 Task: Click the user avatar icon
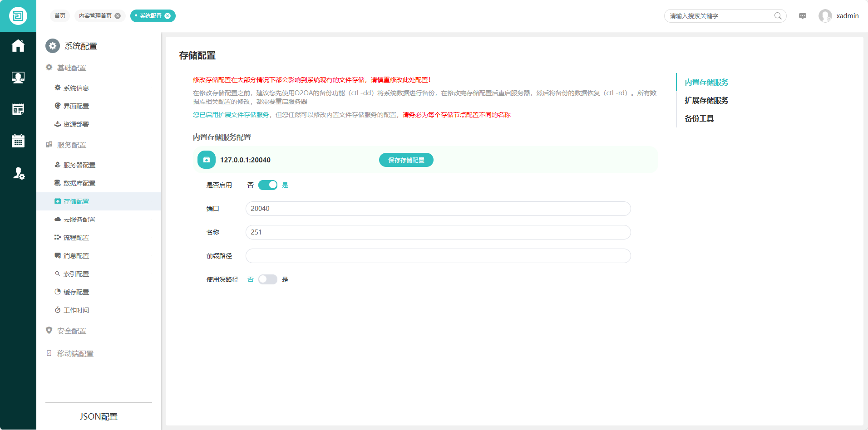tap(825, 16)
